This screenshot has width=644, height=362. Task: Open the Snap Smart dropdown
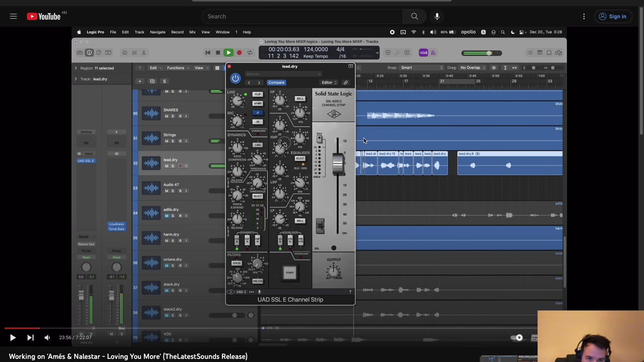point(422,68)
